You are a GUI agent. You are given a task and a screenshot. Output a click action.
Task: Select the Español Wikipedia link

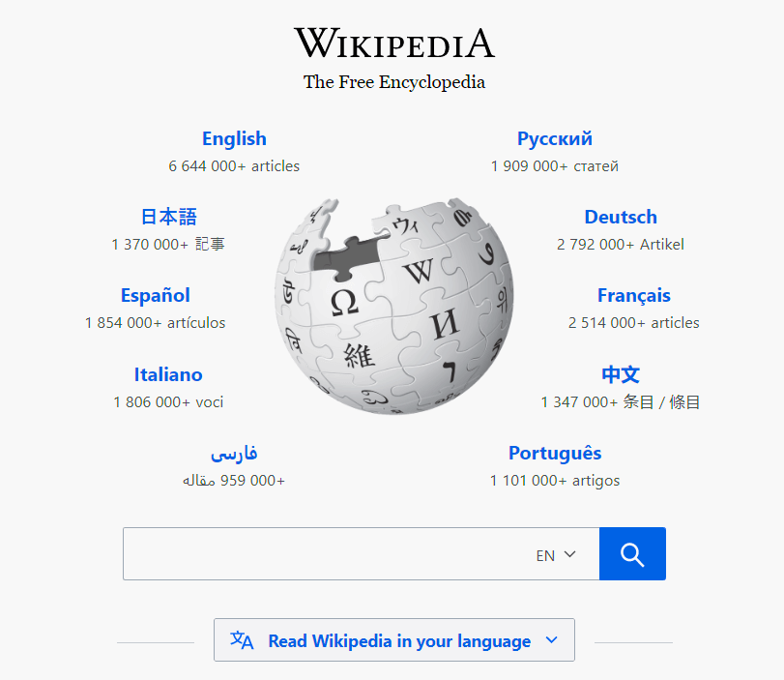(x=156, y=295)
